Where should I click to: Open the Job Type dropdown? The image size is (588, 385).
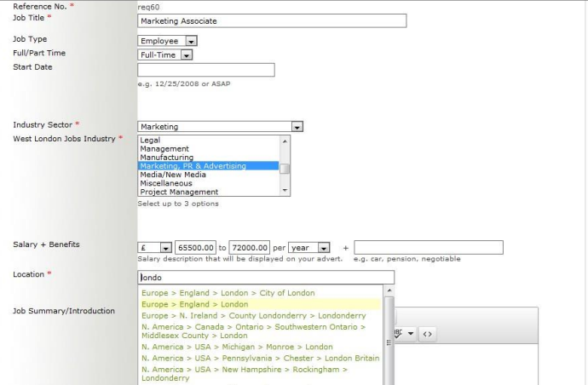point(167,41)
